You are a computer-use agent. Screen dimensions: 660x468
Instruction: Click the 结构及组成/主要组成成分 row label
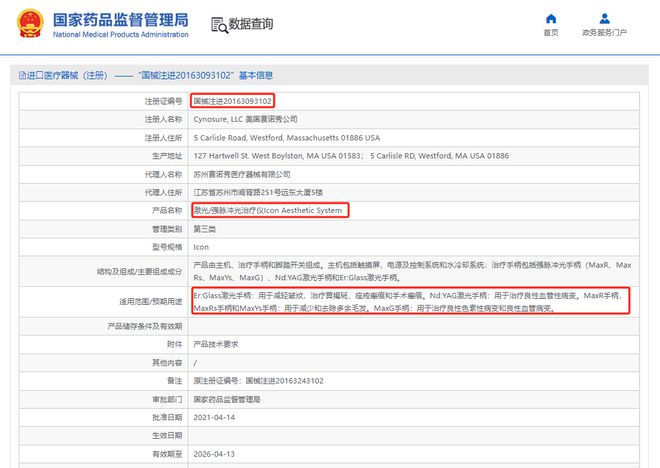click(x=139, y=271)
